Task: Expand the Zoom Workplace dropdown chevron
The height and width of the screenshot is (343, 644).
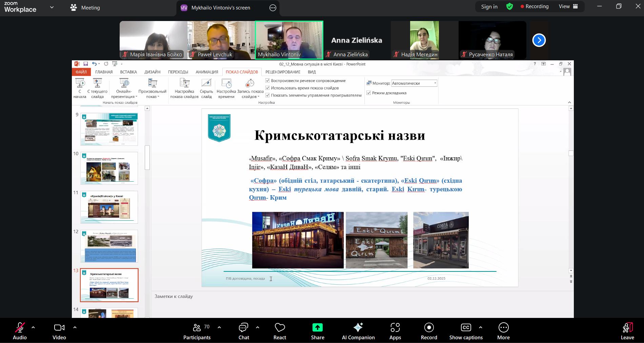Action: click(x=52, y=7)
